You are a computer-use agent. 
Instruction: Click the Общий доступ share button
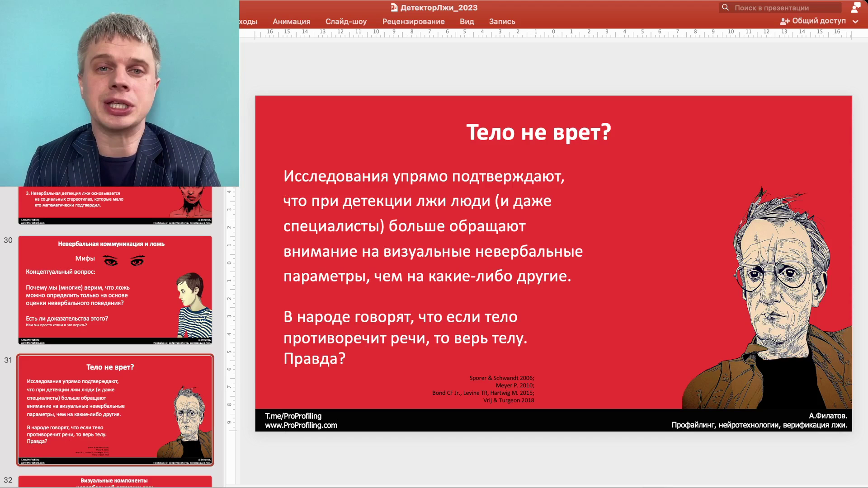coord(818,21)
